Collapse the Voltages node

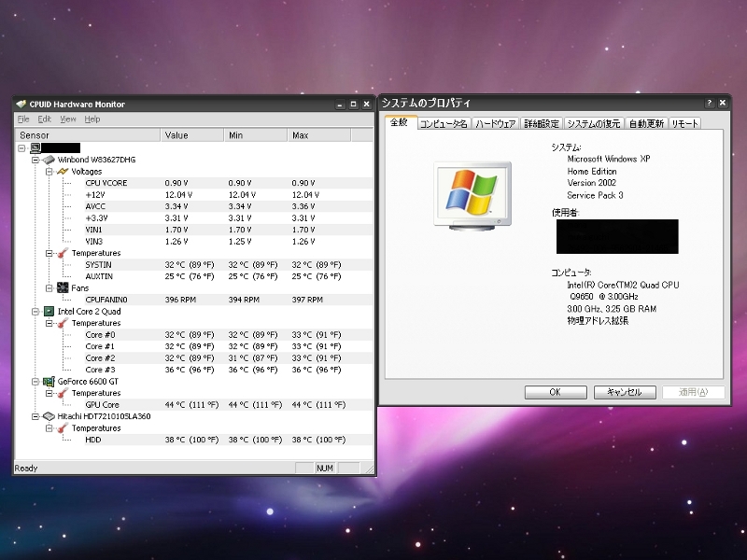coord(49,172)
